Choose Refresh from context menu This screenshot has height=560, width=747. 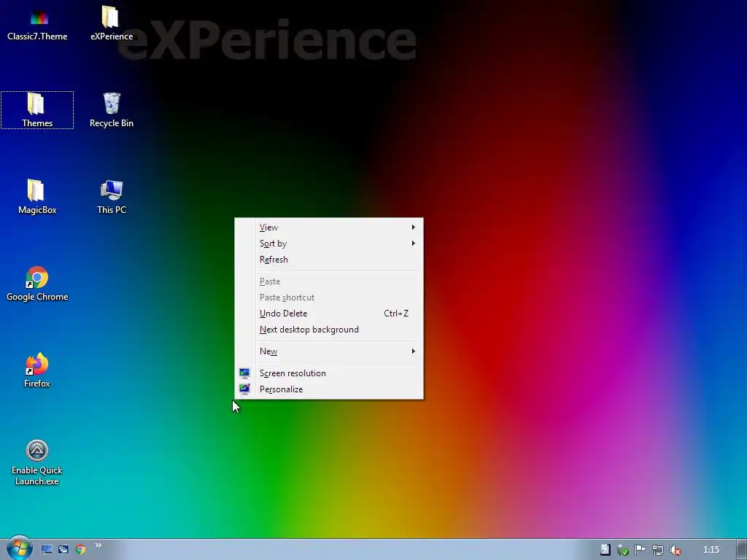329,260
